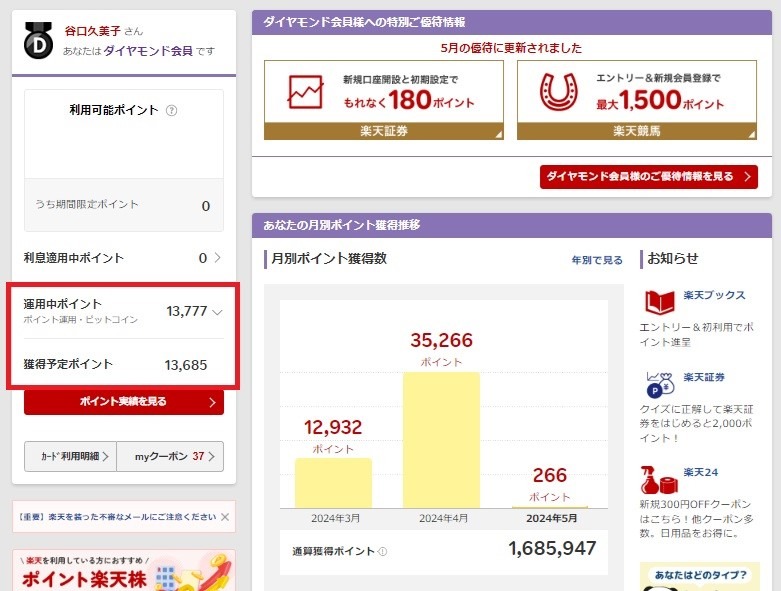Click the member name 谷口久美子
This screenshot has height=591, width=781.
tap(93, 31)
